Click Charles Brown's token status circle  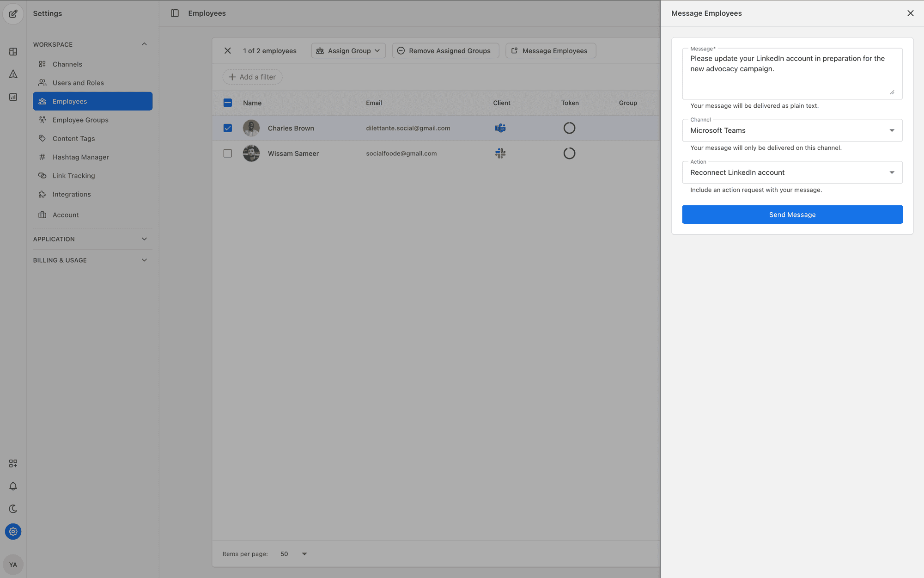click(x=569, y=128)
